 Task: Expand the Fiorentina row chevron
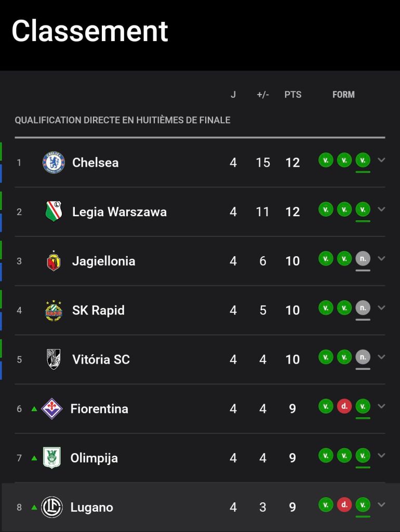coord(381,406)
